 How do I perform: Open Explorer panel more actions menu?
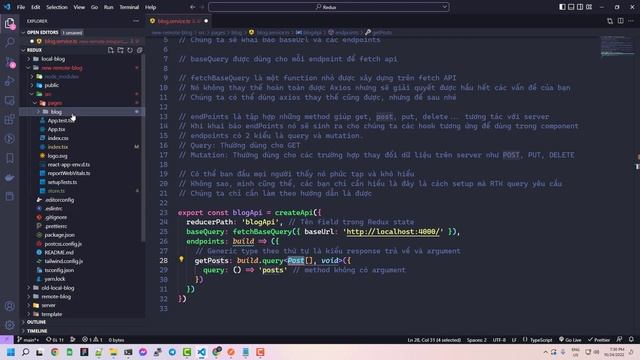tap(136, 21)
